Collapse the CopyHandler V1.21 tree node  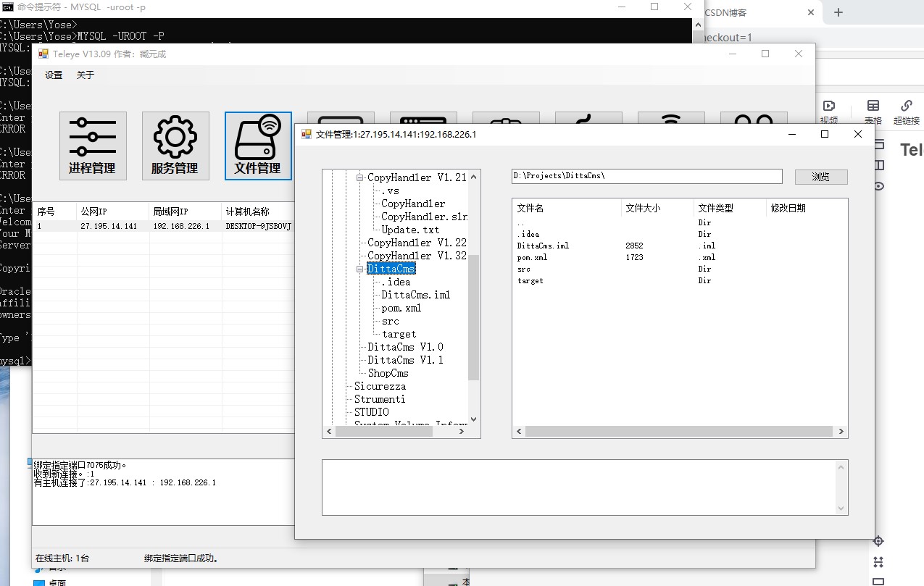[x=359, y=177]
